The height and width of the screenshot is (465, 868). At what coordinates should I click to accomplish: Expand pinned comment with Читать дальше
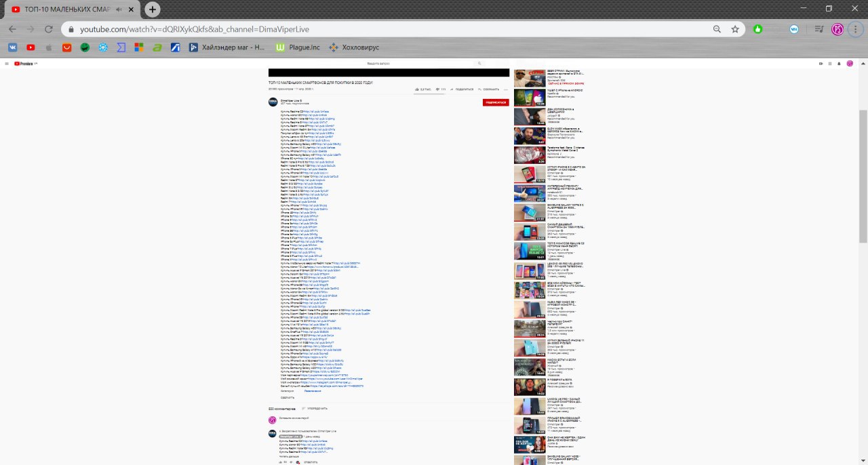(288, 456)
